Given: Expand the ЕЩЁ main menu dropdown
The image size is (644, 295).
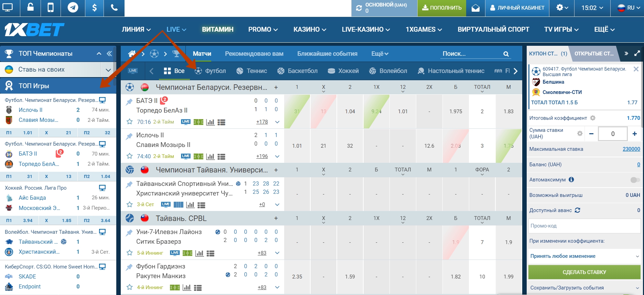Looking at the screenshot, I should click(x=604, y=30).
